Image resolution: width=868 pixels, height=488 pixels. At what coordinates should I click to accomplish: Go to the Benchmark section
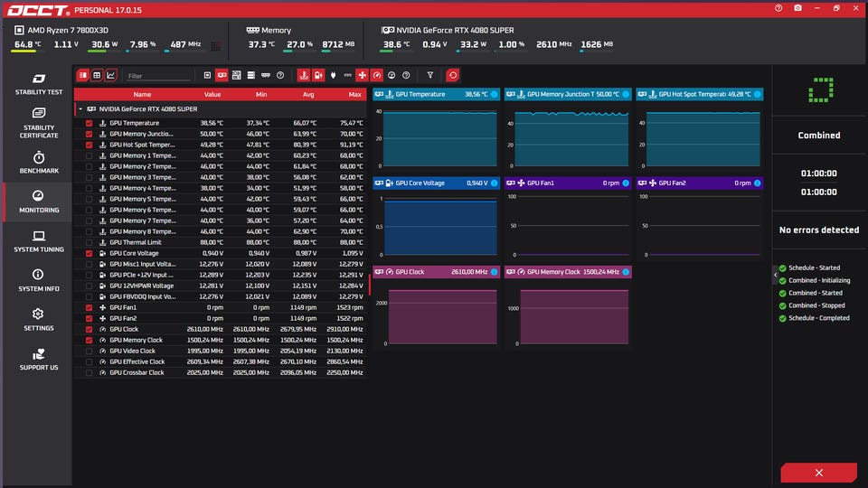click(x=39, y=163)
